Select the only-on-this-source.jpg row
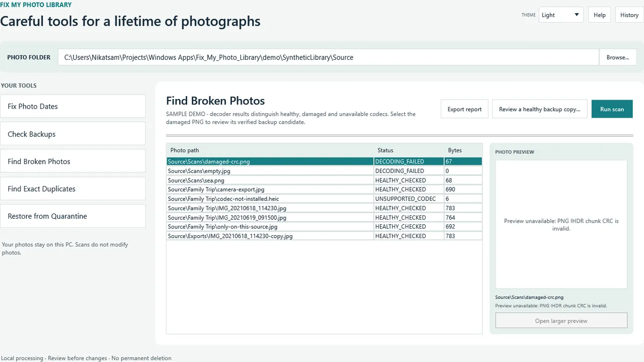This screenshot has width=644, height=362. 325,227
